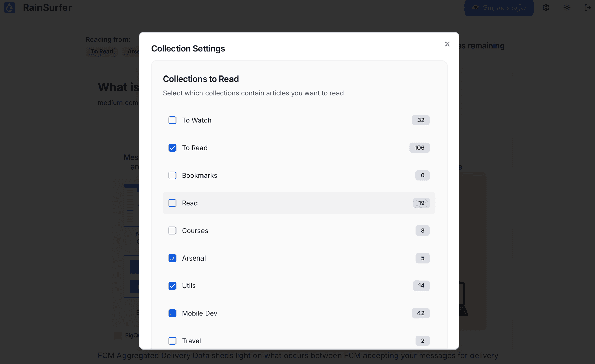
Task: Click the Buy me a coffee button
Action: pos(499,8)
